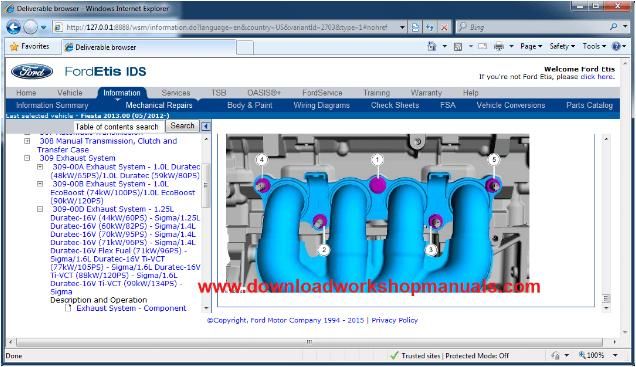636x367 pixels.
Task: Go back with the browser Back arrow
Action: point(13,28)
